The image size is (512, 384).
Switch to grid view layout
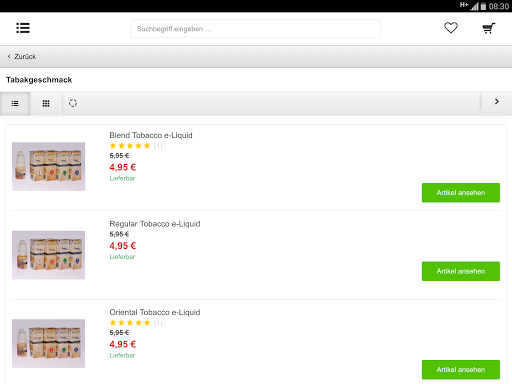click(46, 104)
